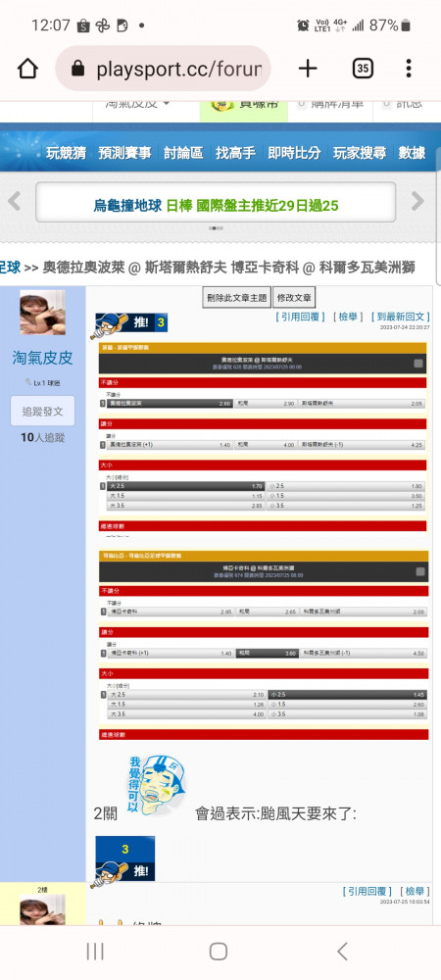Tick the gray box on 博亞卡奇科 match header
Image resolution: width=441 pixels, height=980 pixels.
(x=420, y=571)
